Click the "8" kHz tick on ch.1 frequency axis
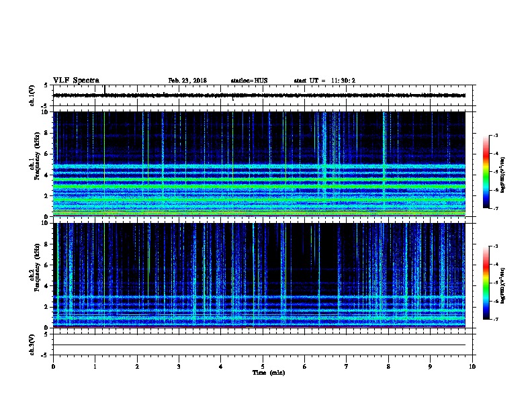Image resolution: width=532 pixels, height=411 pixels. tap(46, 133)
